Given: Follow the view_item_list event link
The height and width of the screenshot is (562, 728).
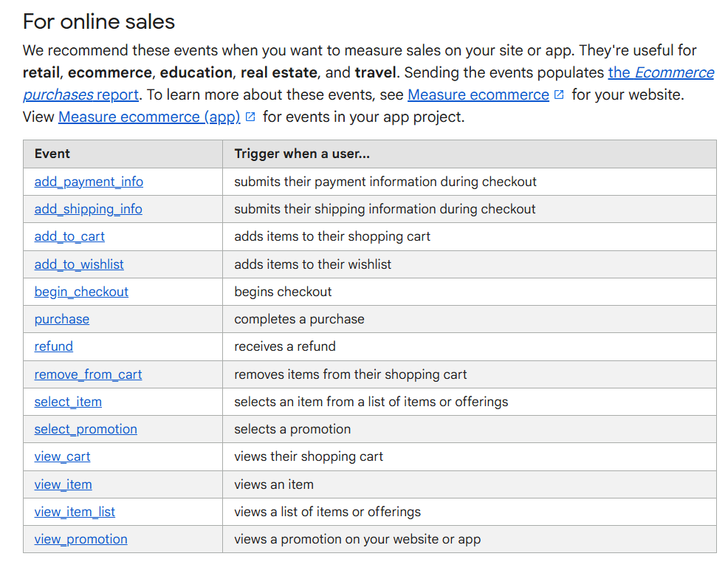Looking at the screenshot, I should coord(75,512).
